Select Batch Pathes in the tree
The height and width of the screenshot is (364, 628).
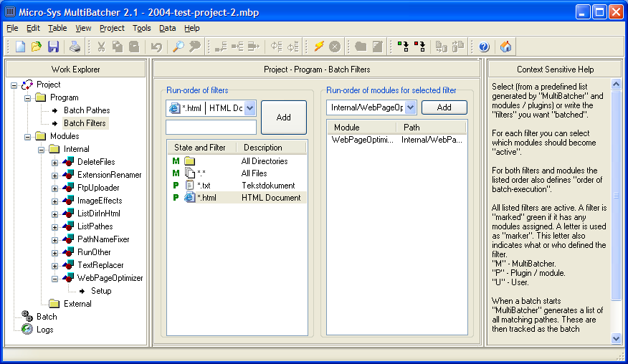click(x=87, y=110)
